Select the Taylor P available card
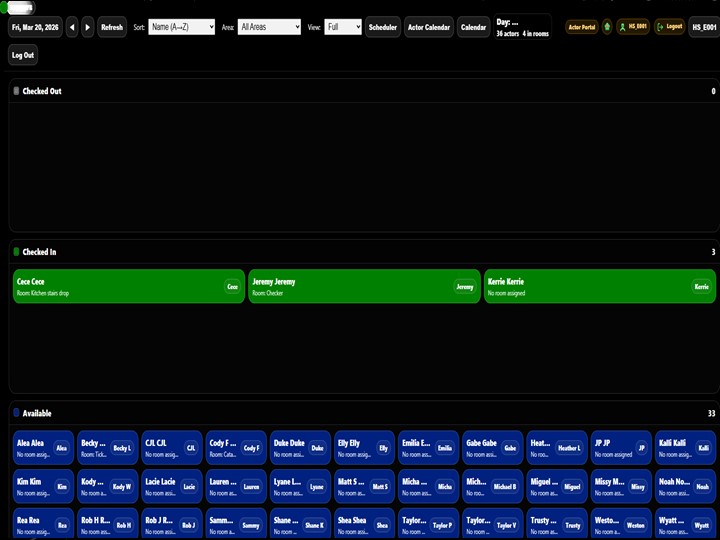 [428, 523]
